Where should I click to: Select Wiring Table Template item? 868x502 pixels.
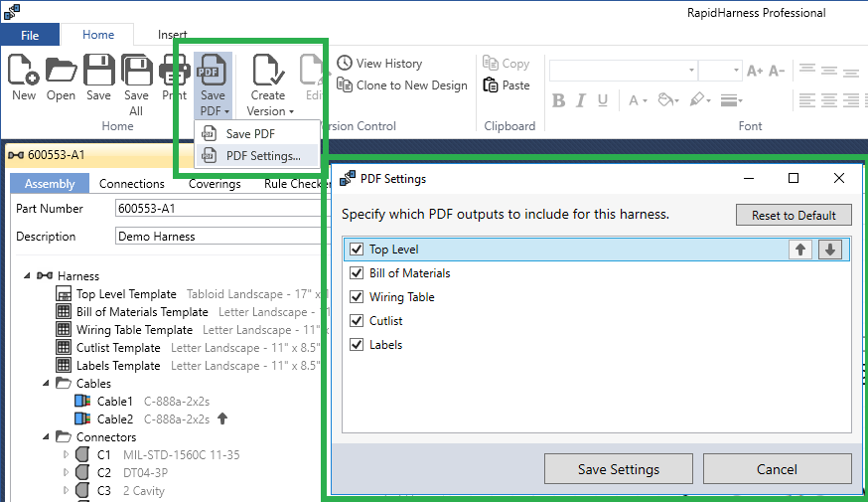[134, 330]
